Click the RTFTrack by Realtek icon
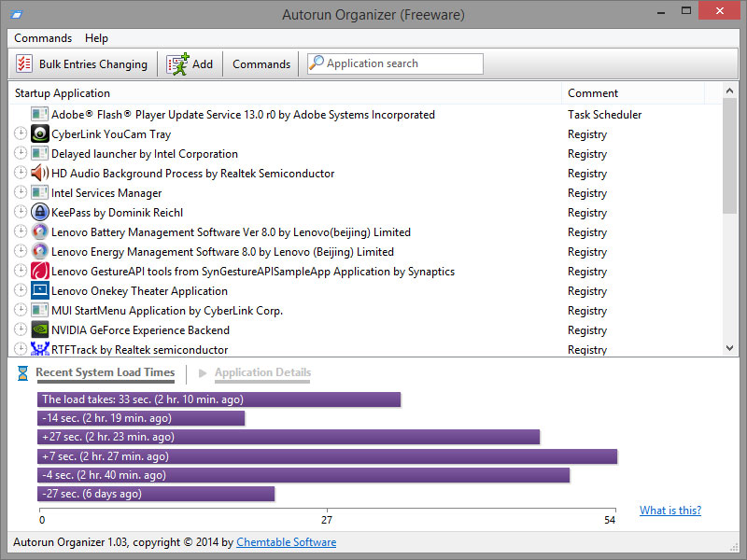The width and height of the screenshot is (747, 560). point(39,349)
